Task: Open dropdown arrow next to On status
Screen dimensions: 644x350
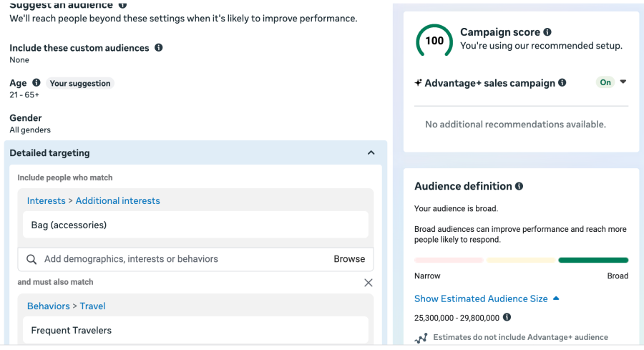Action: point(623,82)
